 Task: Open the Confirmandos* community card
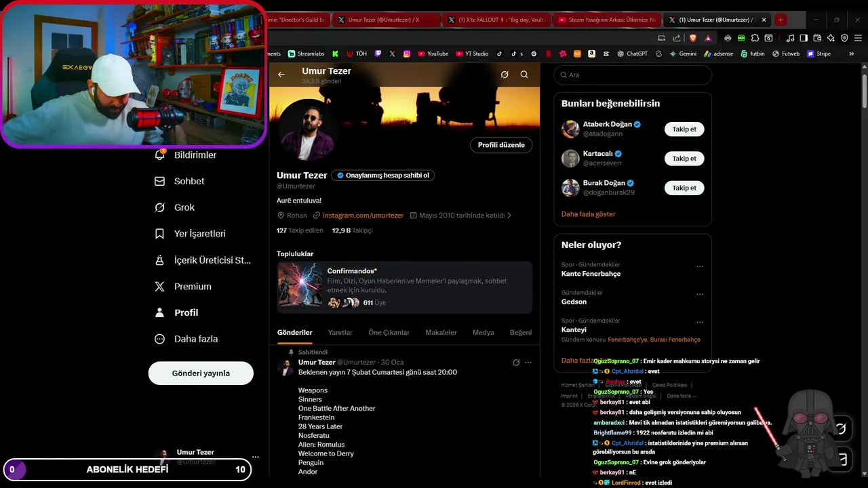[404, 287]
